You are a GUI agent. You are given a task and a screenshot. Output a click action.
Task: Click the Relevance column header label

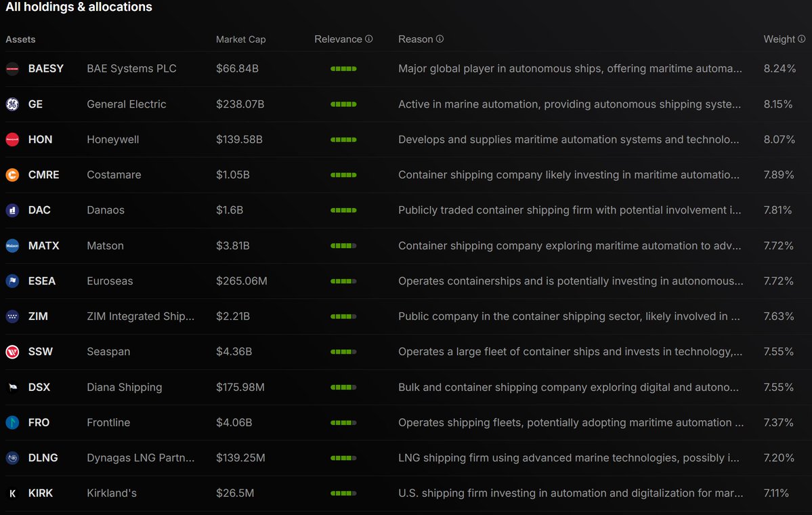(338, 39)
